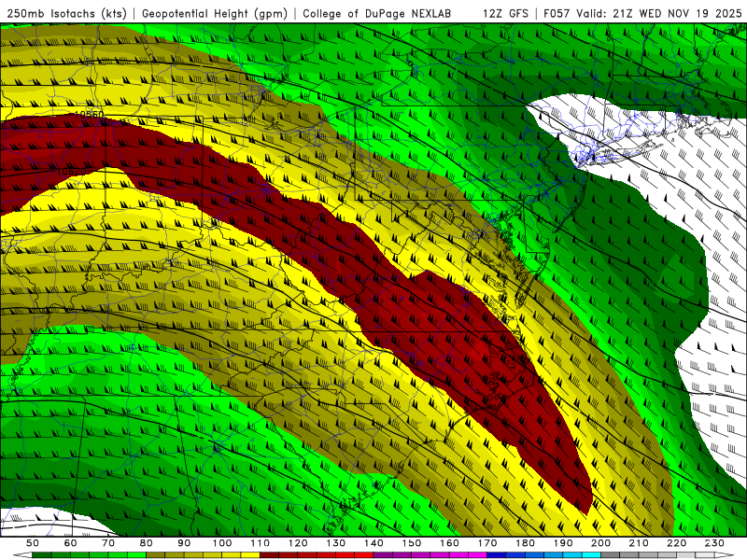Click the 'Geopotential Height (gpm)' title text

pos(215,13)
